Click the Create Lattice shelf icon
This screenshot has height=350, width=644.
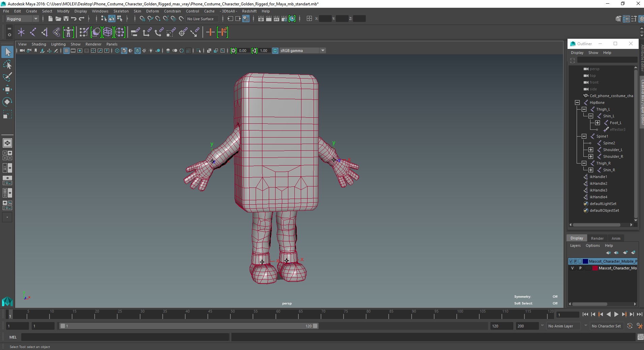tap(107, 32)
